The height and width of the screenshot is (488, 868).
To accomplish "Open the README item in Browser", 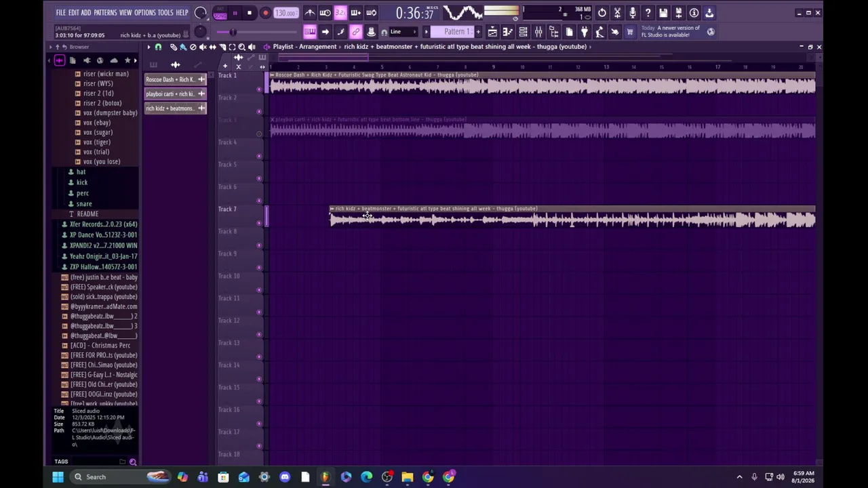I will [87, 214].
